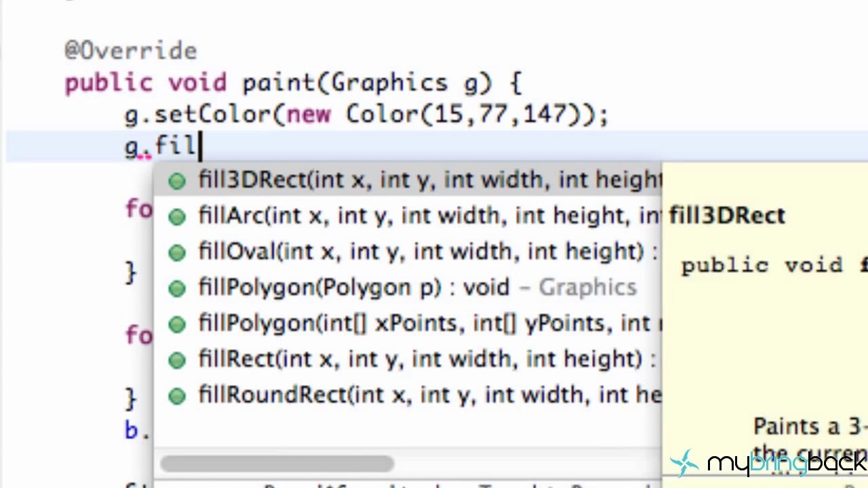Click 'Paints a 3-' description in Javadoc popup

click(x=810, y=427)
